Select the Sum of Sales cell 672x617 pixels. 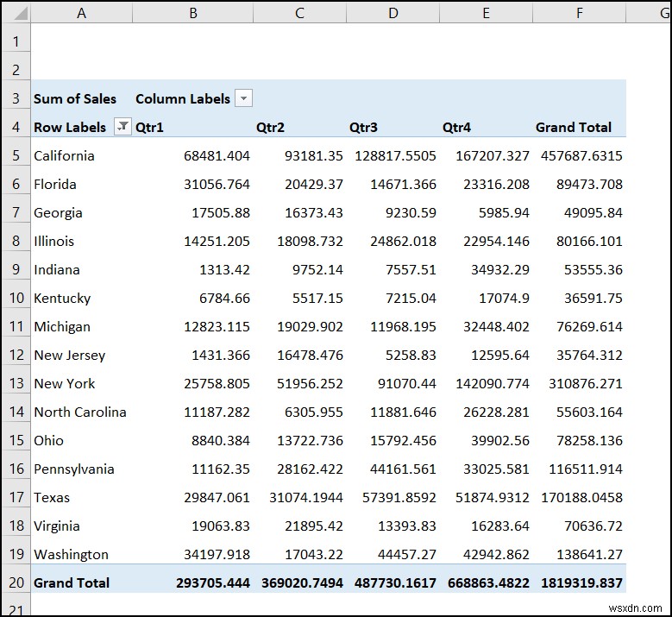tap(74, 98)
